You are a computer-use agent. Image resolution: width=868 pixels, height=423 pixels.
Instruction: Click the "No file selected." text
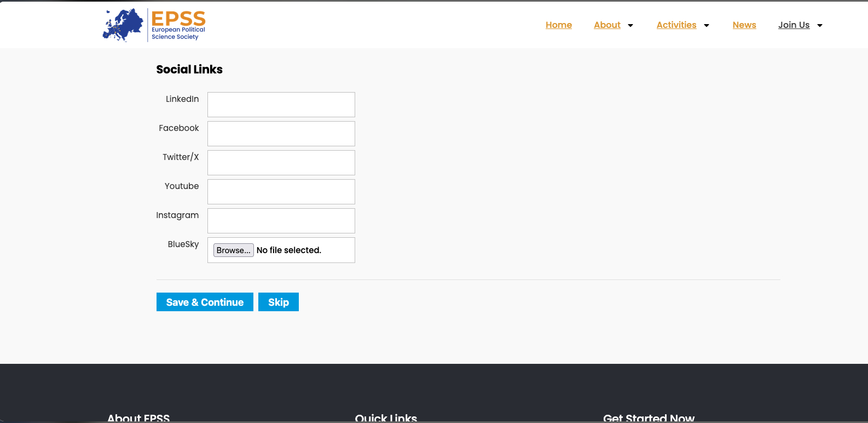[289, 250]
